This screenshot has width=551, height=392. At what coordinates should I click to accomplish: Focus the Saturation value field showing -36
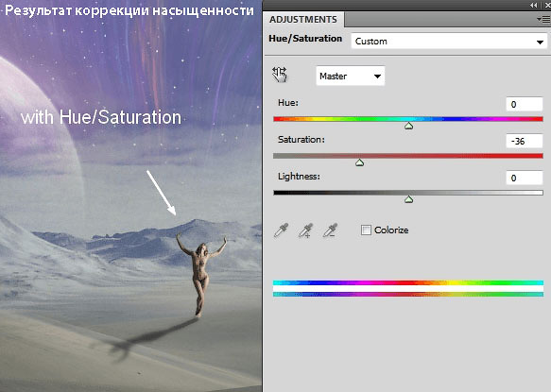tap(524, 141)
